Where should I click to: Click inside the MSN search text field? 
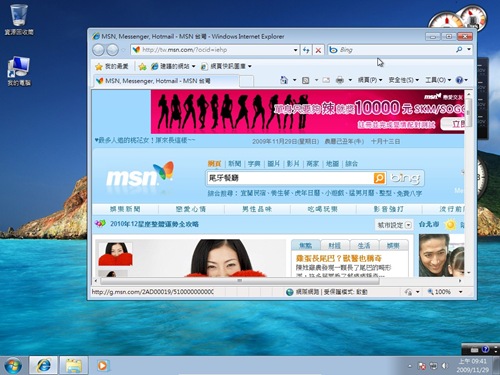pos(290,178)
